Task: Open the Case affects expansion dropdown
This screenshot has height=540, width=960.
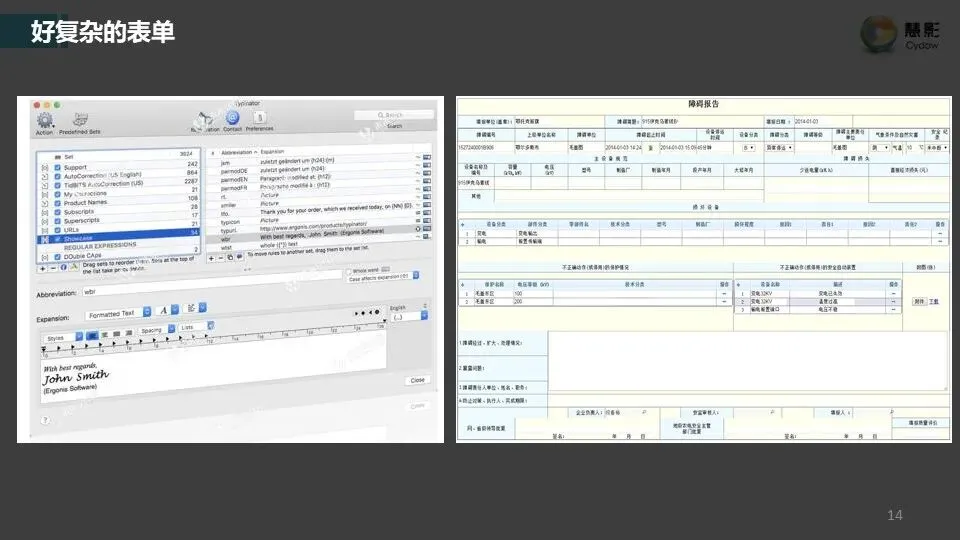Action: tap(383, 277)
